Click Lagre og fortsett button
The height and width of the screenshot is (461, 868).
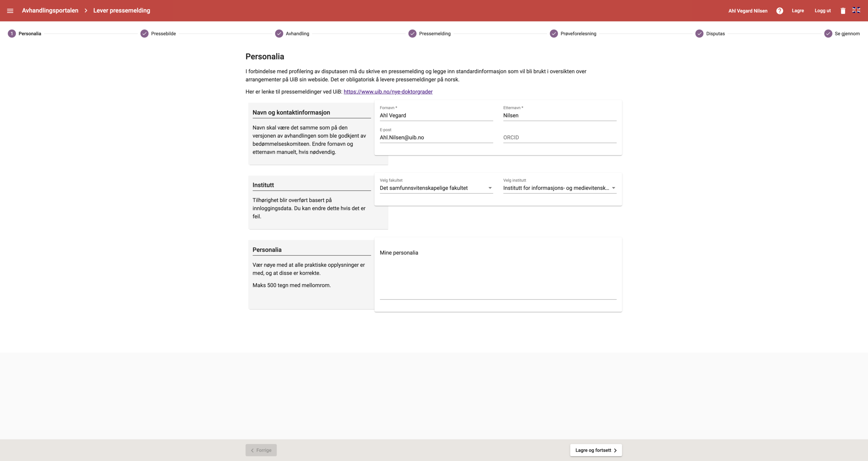click(596, 450)
